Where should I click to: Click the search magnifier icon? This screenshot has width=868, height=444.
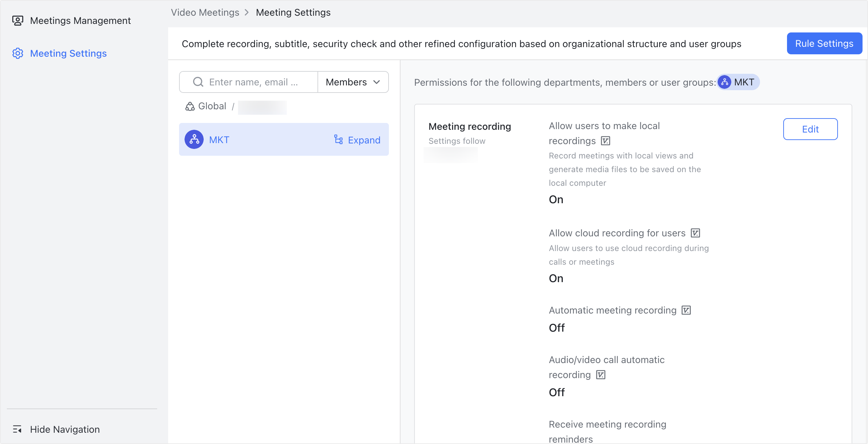(x=198, y=82)
